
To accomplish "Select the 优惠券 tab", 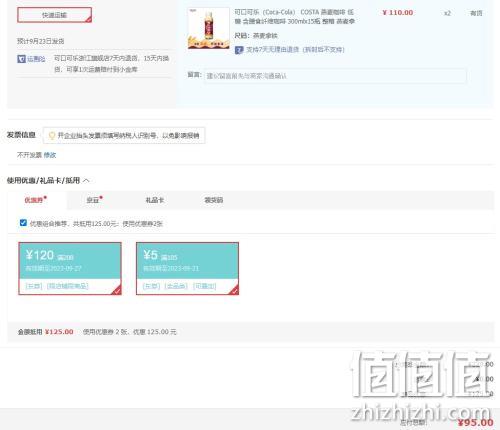I will 34,200.
